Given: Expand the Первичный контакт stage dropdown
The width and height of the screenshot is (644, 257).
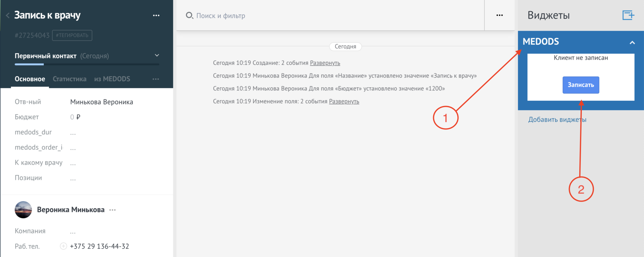Looking at the screenshot, I should 157,56.
